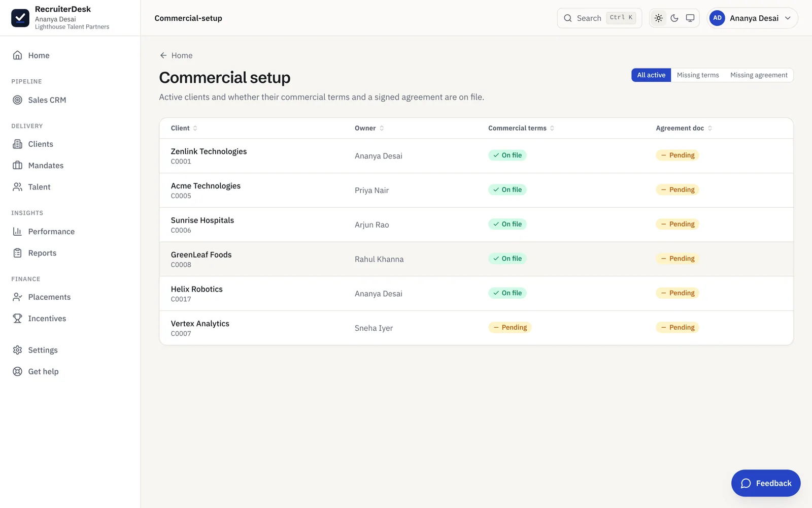Select the Missing terms filter tab

[698, 75]
